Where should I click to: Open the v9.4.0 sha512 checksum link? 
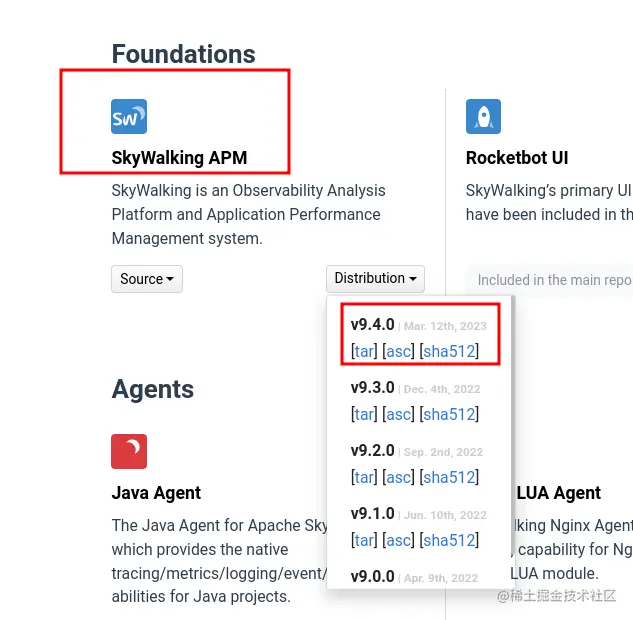pyautogui.click(x=449, y=351)
